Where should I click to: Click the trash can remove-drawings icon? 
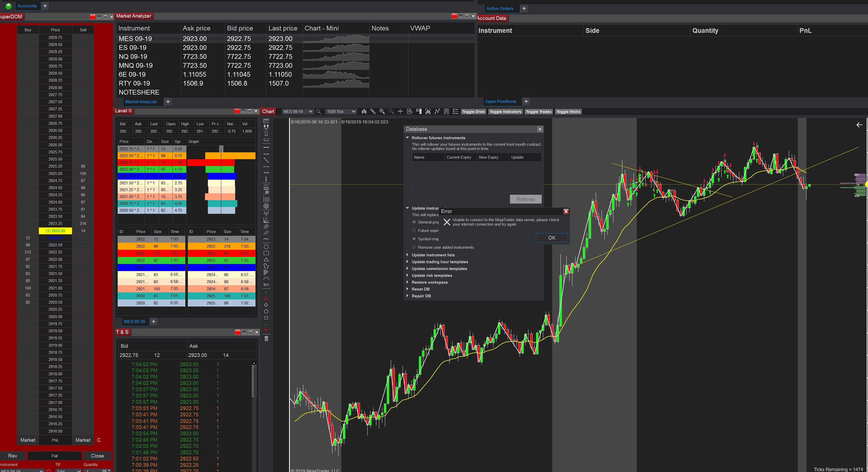(266, 339)
